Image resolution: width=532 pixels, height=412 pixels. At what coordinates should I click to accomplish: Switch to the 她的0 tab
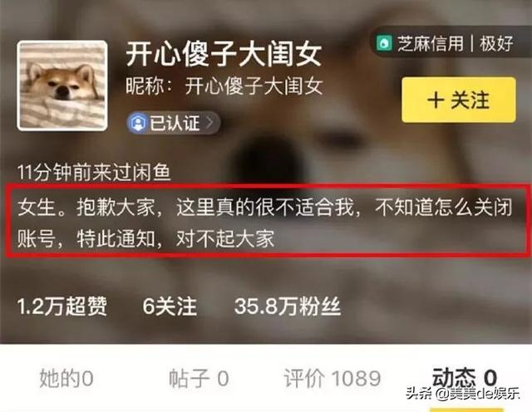pos(66,378)
